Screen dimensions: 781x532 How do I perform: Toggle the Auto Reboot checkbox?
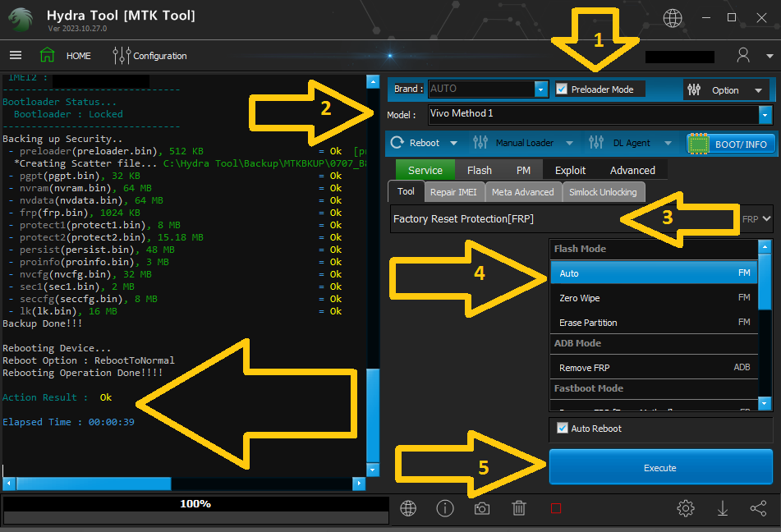[x=563, y=429]
